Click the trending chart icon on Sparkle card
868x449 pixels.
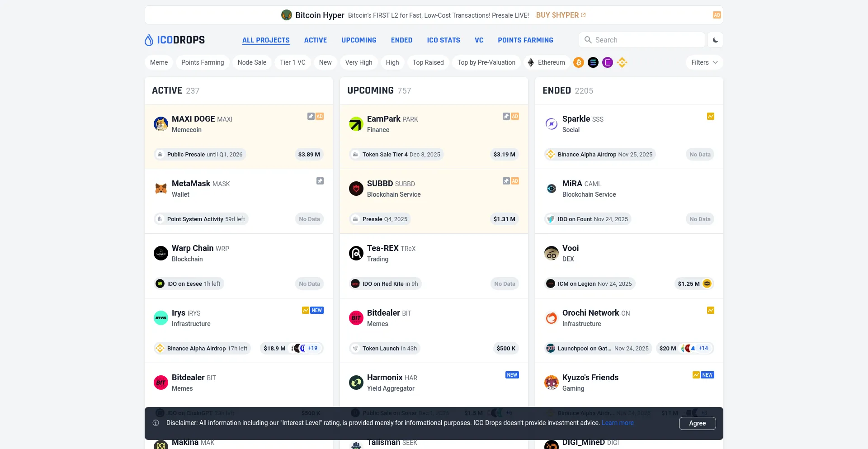coord(711,116)
